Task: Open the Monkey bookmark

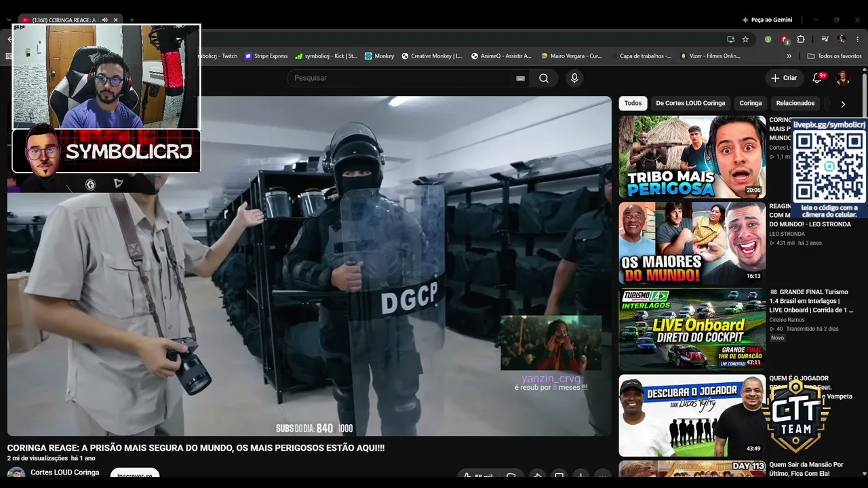Action: (380, 56)
